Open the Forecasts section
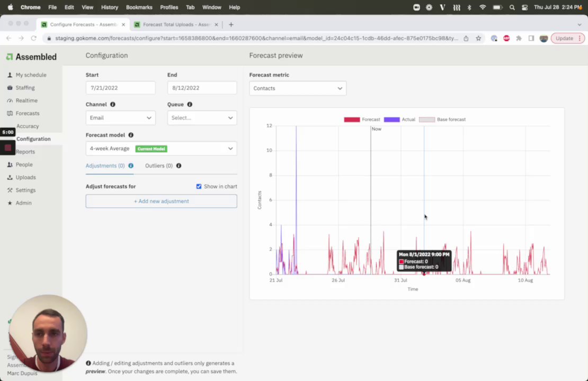Image resolution: width=588 pixels, height=381 pixels. 23,113
